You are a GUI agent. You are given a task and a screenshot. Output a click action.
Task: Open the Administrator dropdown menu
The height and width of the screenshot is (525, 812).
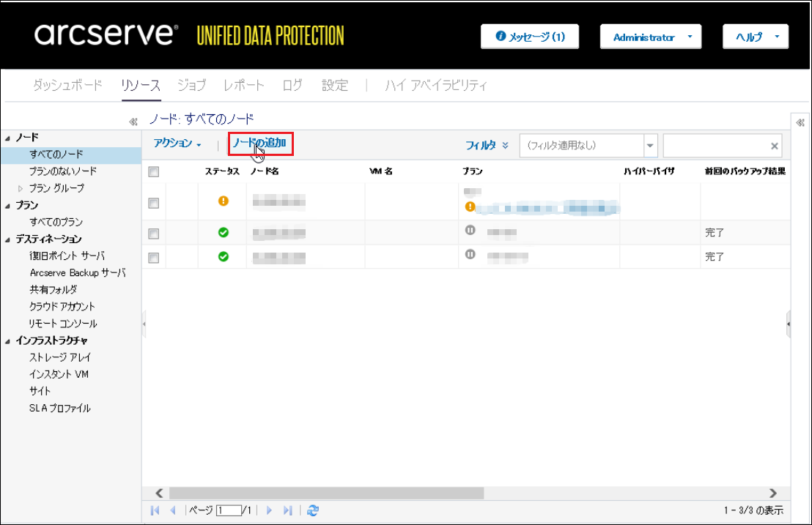(x=650, y=37)
